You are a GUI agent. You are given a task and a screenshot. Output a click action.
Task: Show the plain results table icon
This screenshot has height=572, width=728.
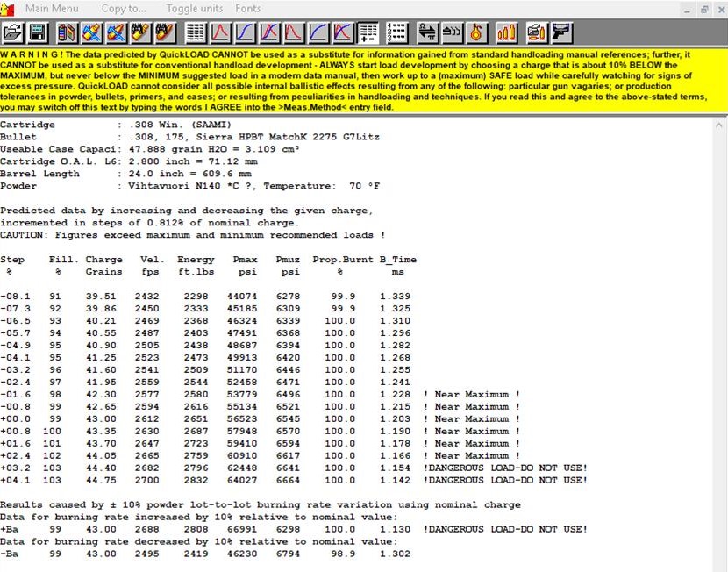click(196, 33)
